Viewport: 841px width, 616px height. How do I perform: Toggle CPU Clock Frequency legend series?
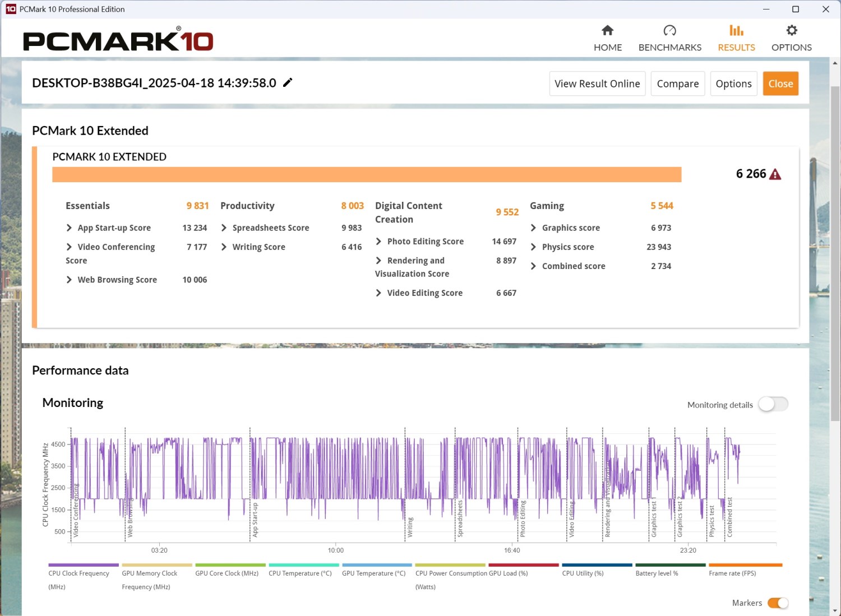(83, 565)
